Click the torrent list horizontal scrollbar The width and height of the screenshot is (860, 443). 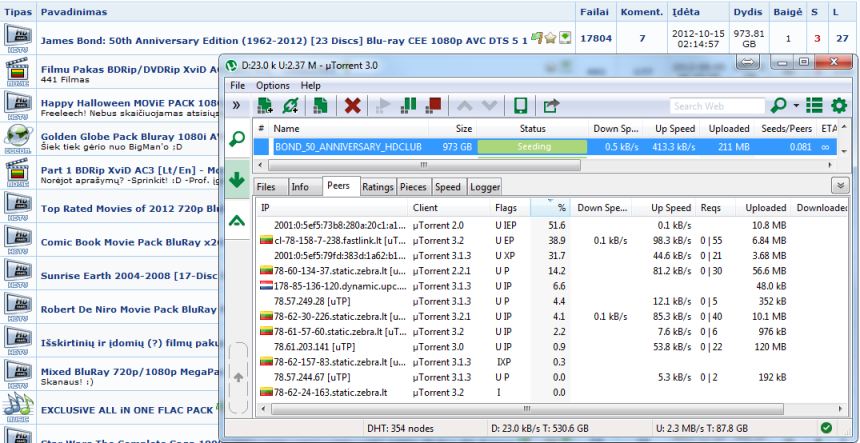[423, 164]
